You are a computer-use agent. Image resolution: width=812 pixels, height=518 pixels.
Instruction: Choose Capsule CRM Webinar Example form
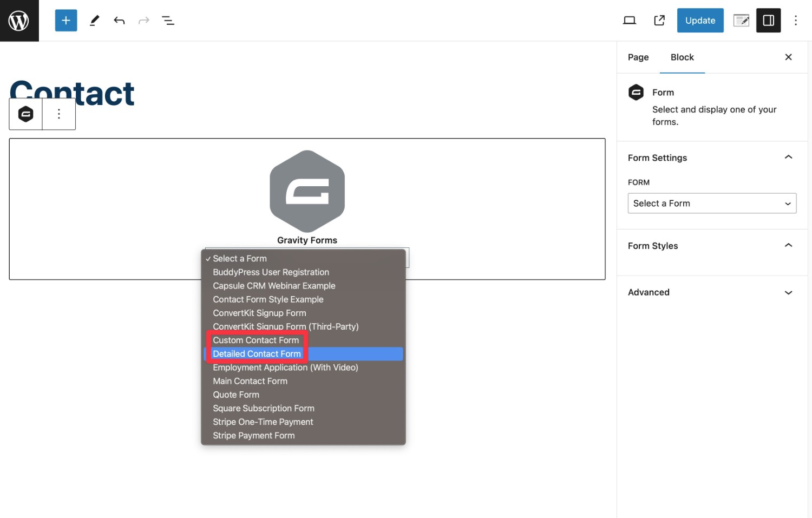click(303, 286)
